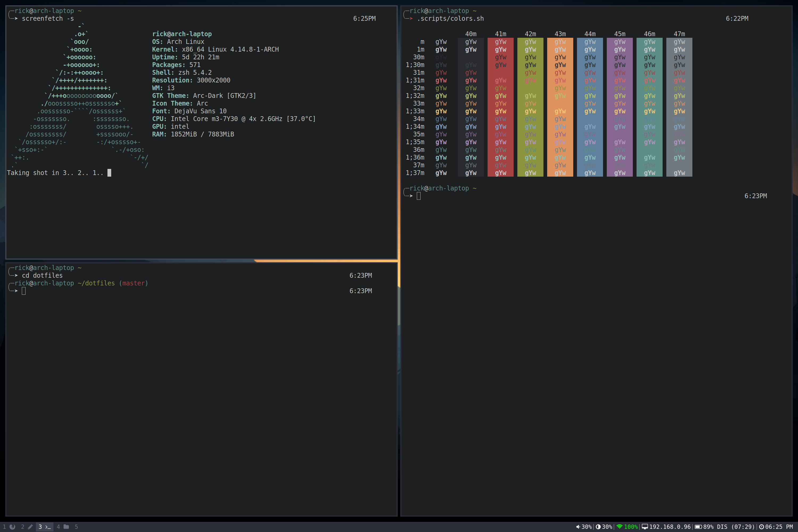Click the battery icon in the status bar
Screen dimensions: 798x532
(x=698, y=527)
